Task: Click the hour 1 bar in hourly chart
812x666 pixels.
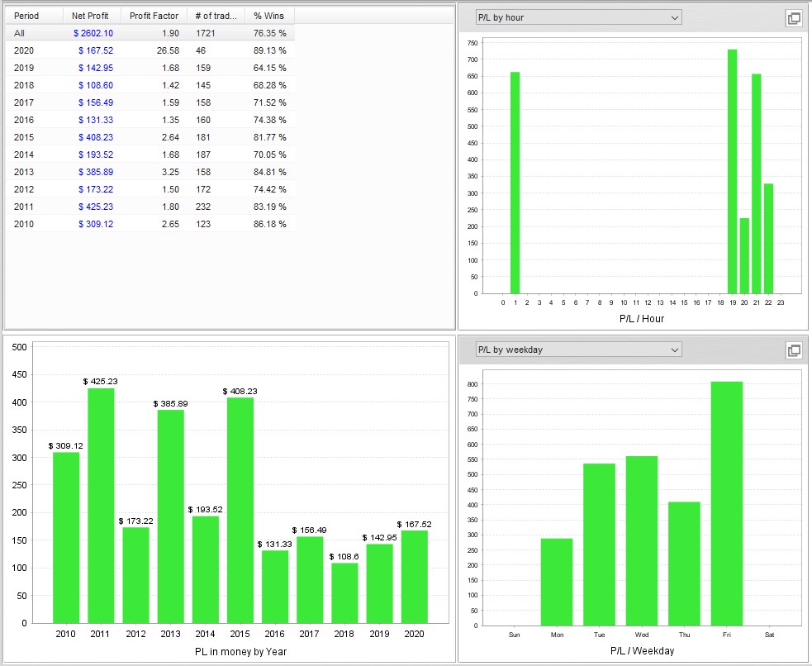Action: pos(515,183)
